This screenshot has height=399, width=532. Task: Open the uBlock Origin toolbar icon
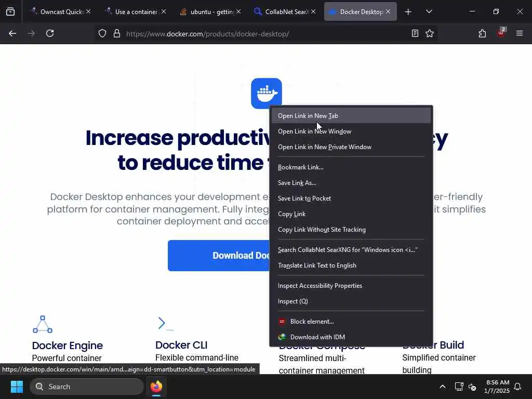pos(501,33)
